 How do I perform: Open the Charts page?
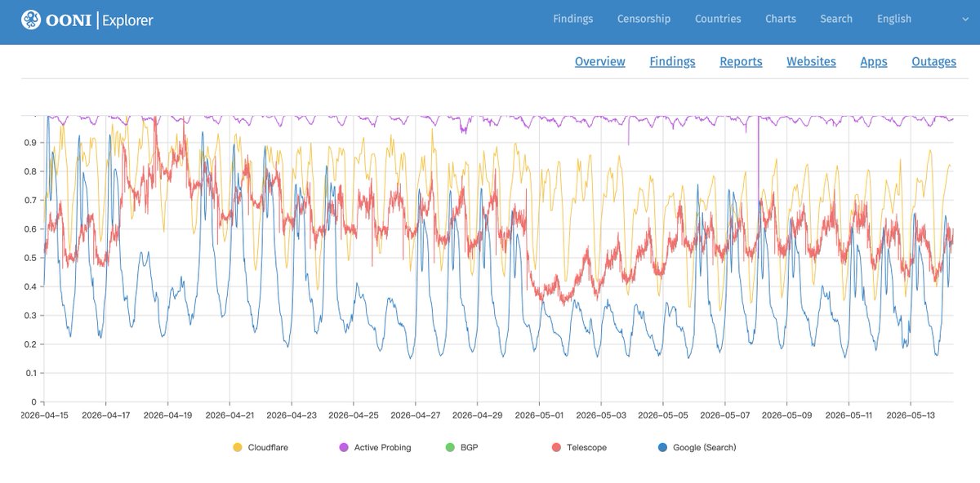tap(781, 19)
